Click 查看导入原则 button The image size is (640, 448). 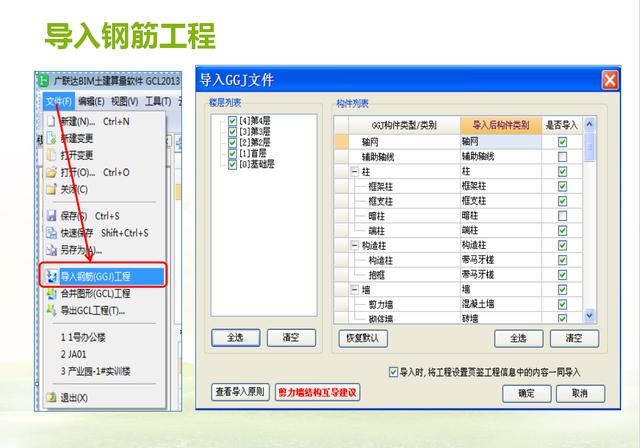point(240,392)
